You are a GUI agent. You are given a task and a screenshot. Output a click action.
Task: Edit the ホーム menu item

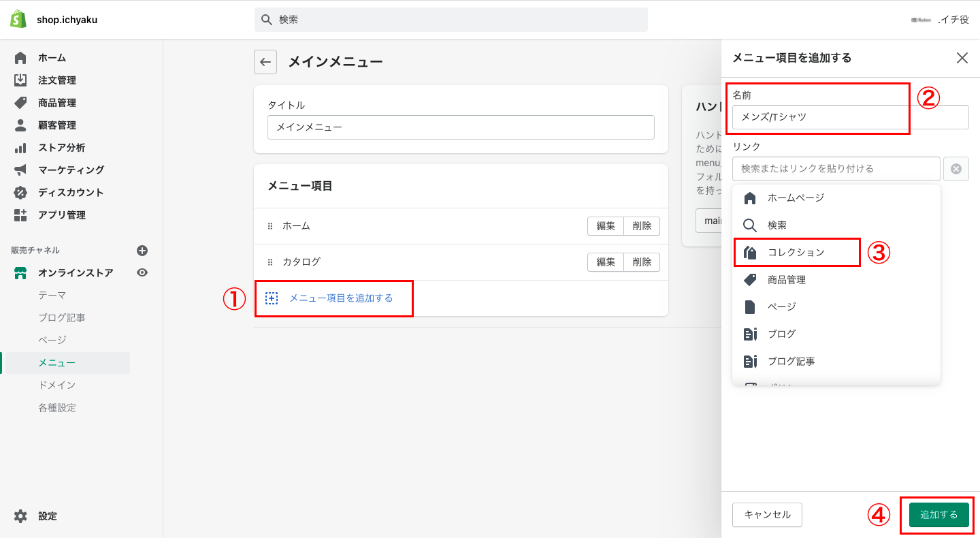point(606,226)
